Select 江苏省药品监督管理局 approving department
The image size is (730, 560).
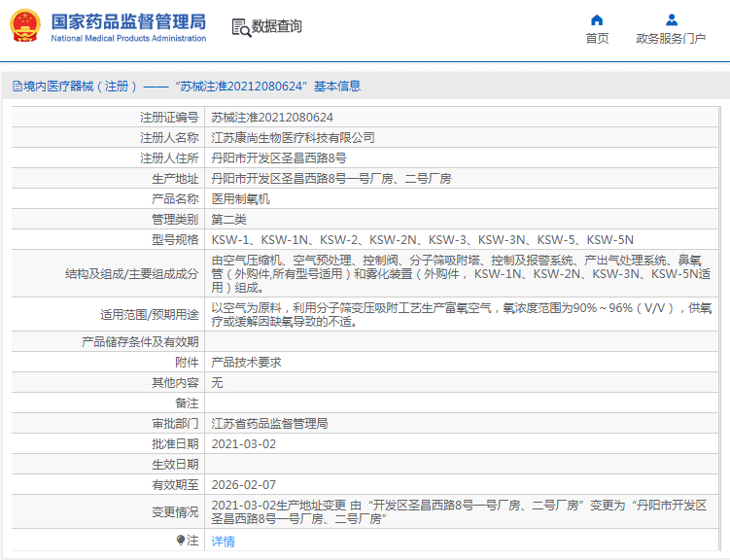click(269, 424)
